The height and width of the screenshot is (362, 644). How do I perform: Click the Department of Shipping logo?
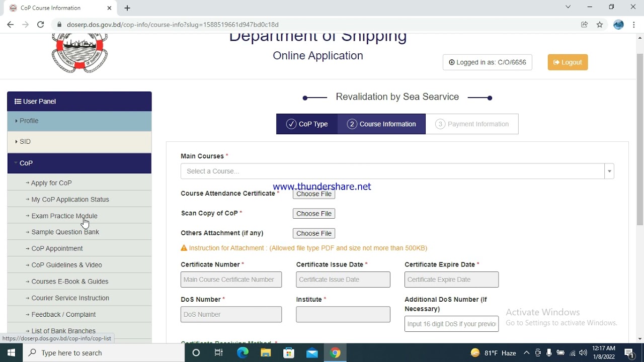click(79, 53)
